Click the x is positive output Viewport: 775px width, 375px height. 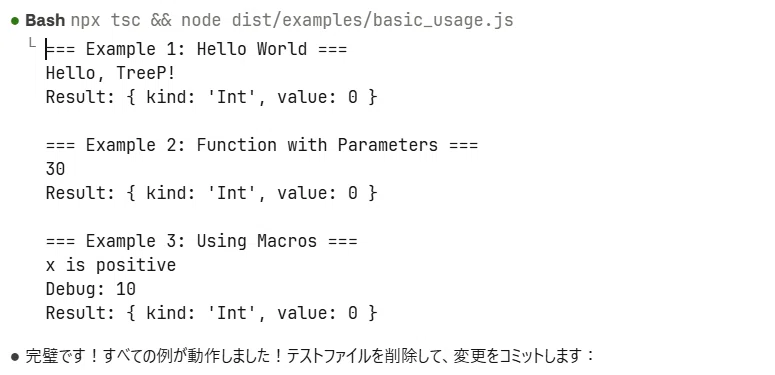coord(111,265)
